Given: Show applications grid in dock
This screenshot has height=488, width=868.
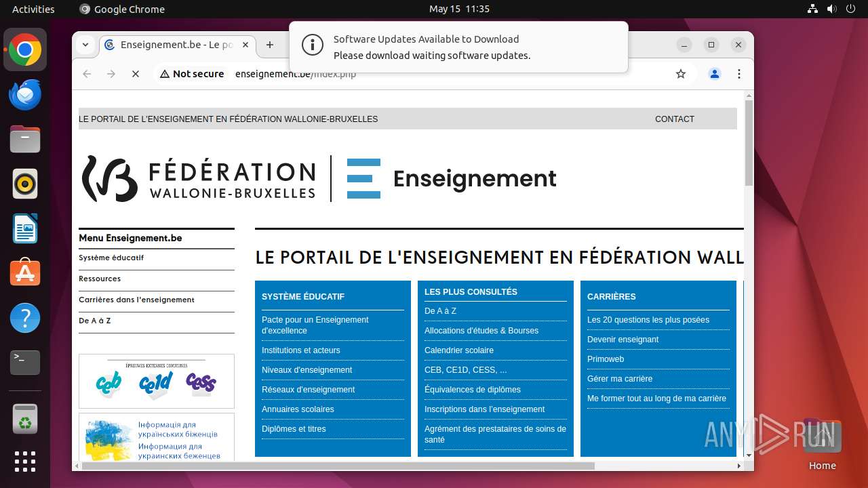Looking at the screenshot, I should click(25, 462).
